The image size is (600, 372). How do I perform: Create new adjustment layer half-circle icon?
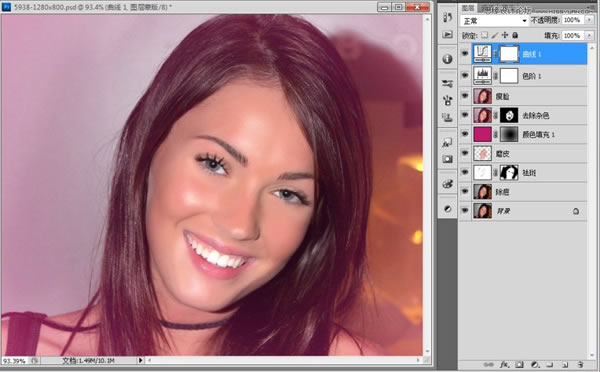535,365
